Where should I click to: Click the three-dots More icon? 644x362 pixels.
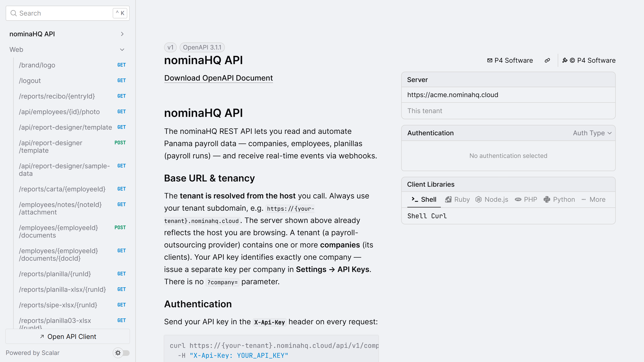point(583,199)
